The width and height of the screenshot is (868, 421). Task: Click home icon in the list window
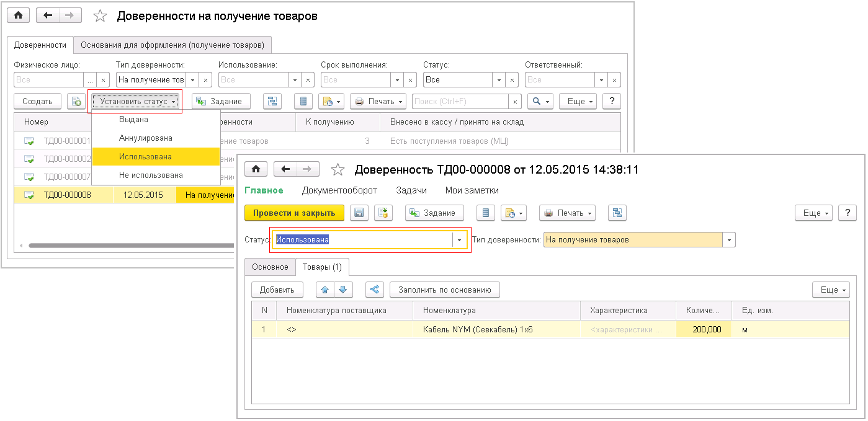19,16
